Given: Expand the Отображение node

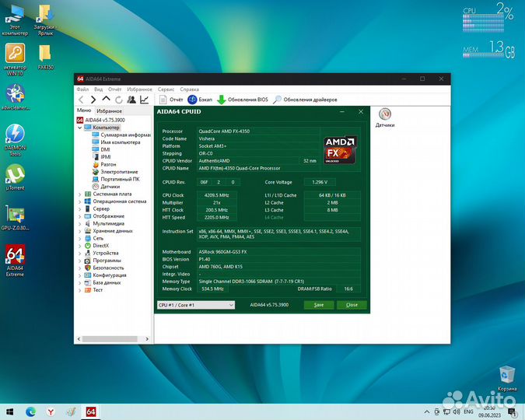Looking at the screenshot, I should coord(79,216).
